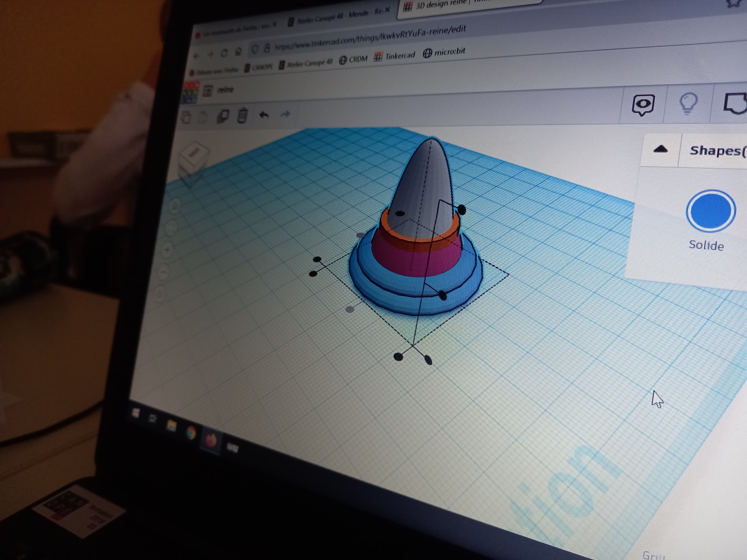Click the tinkercad.com URL address bar
747x560 pixels.
coord(370,38)
